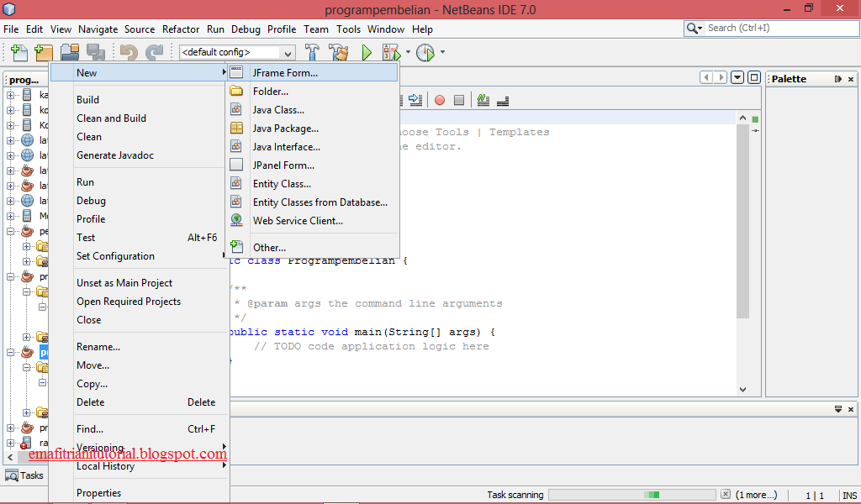This screenshot has height=504, width=861.
Task: Open the New File wizard icon
Action: 18,52
